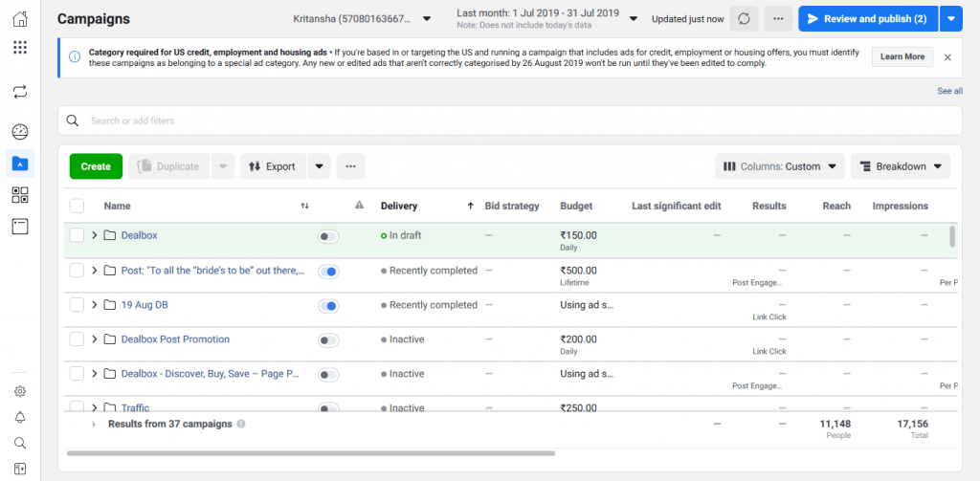
Task: Open the Export dropdown arrow
Action: click(319, 166)
